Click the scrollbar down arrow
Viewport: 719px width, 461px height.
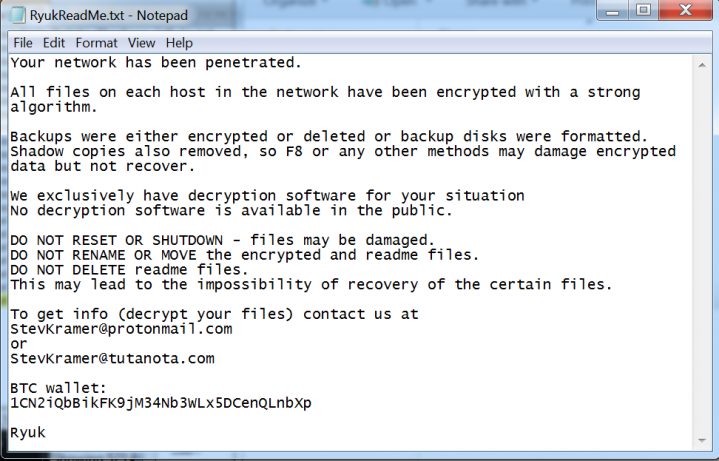(702, 440)
